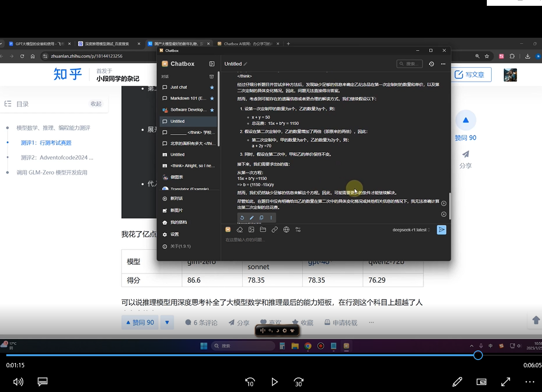Image resolution: width=542 pixels, height=392 pixels.
Task: Open Software Developer conversation
Action: pos(188,110)
